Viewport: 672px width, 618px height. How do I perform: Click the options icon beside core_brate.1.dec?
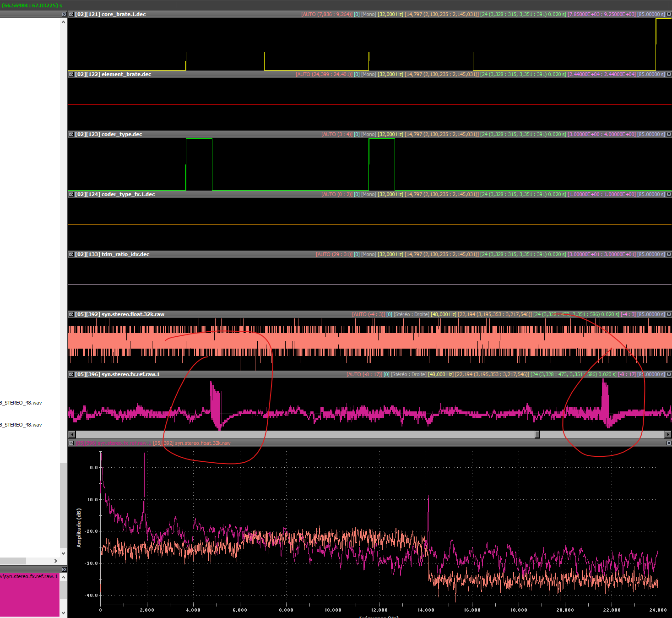(71, 14)
